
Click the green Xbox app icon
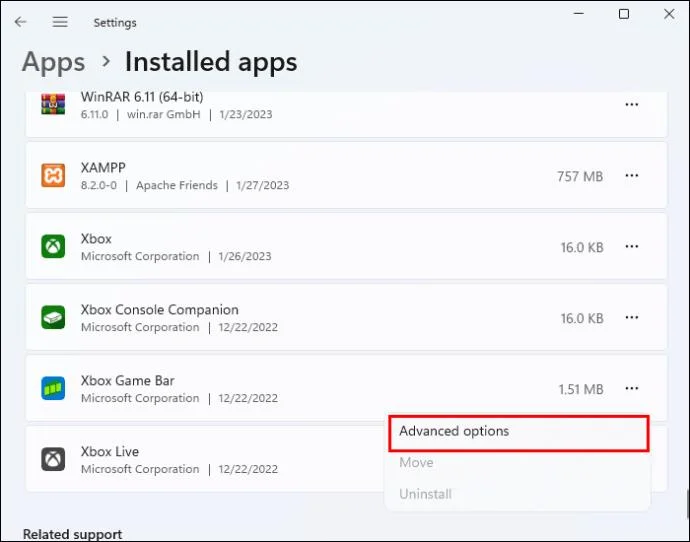[x=53, y=246]
